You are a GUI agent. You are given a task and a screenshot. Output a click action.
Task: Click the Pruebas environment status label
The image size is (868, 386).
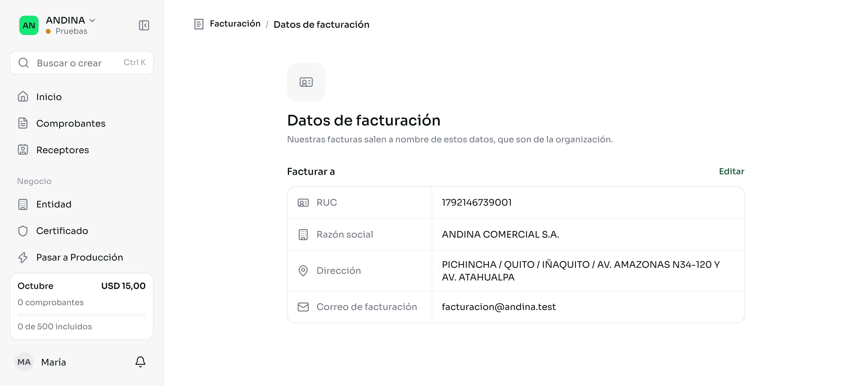(71, 31)
